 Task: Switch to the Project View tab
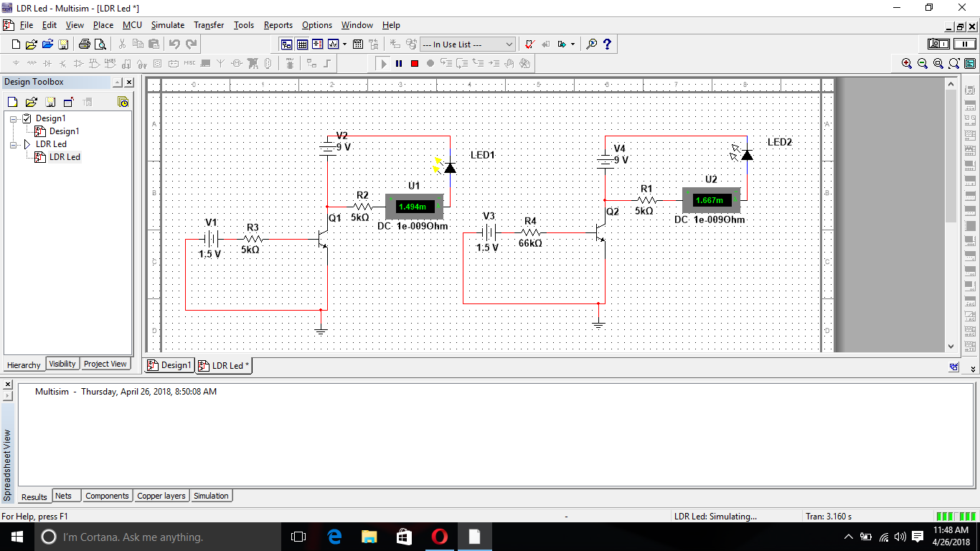105,364
